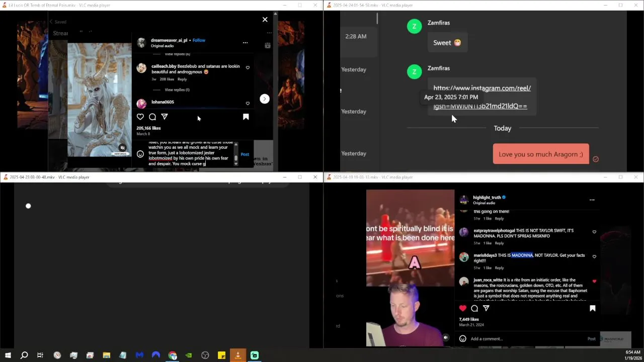Open comment icon on dreamweaver post
The height and width of the screenshot is (362, 644).
(x=152, y=117)
